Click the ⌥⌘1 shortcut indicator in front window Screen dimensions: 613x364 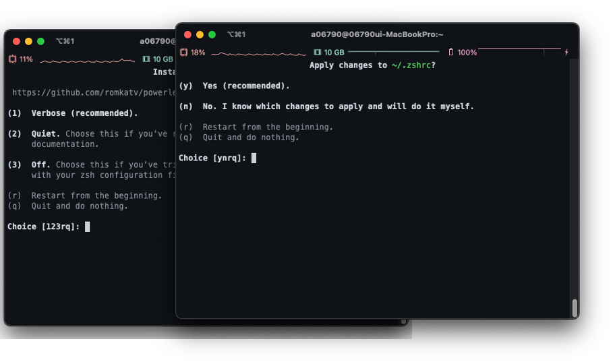point(237,34)
